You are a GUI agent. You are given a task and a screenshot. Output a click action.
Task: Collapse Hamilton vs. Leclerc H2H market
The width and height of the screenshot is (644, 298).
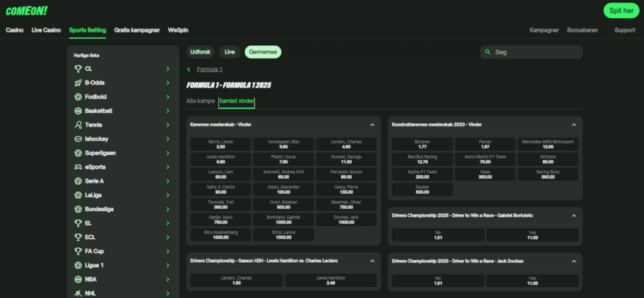click(372, 261)
